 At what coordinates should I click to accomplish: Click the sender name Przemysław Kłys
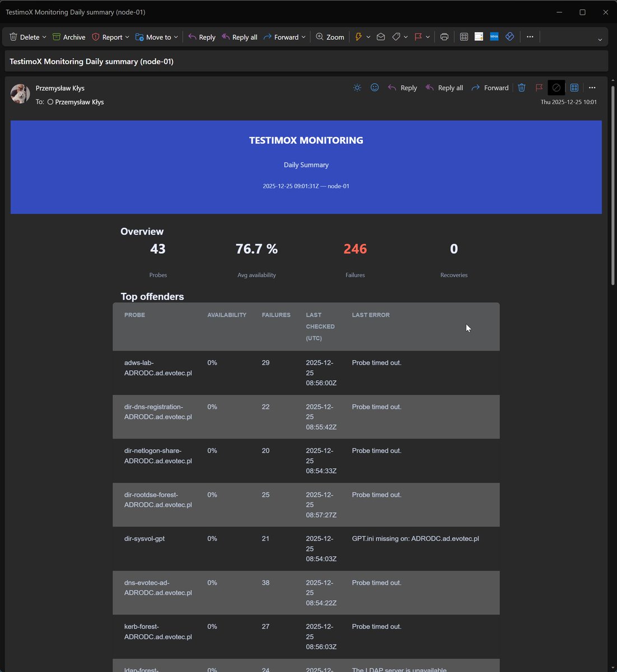pos(60,88)
